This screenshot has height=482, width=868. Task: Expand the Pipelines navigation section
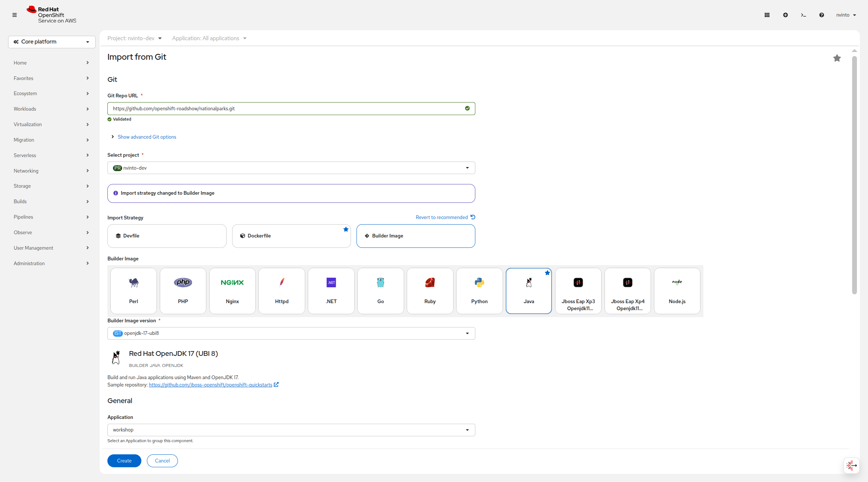(x=51, y=217)
